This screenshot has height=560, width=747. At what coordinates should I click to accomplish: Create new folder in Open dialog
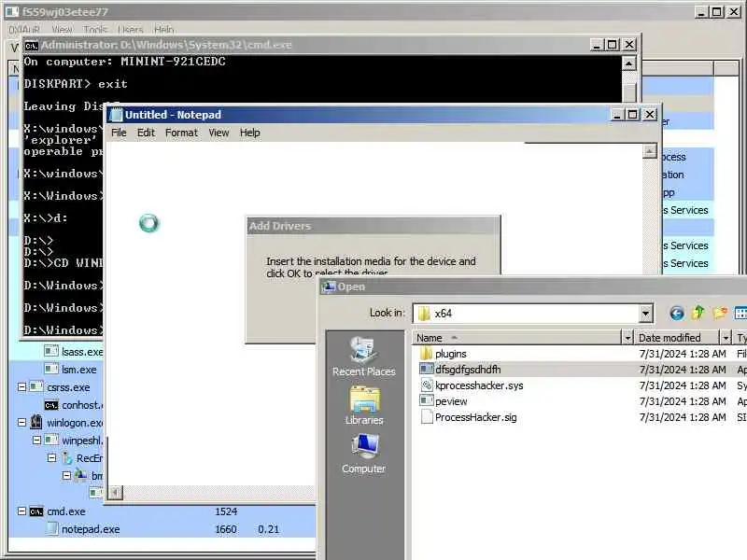click(720, 313)
